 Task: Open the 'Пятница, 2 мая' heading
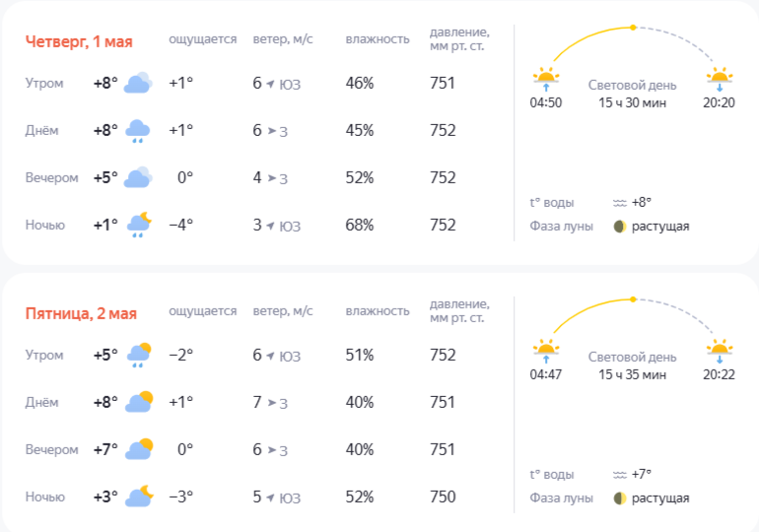click(81, 313)
